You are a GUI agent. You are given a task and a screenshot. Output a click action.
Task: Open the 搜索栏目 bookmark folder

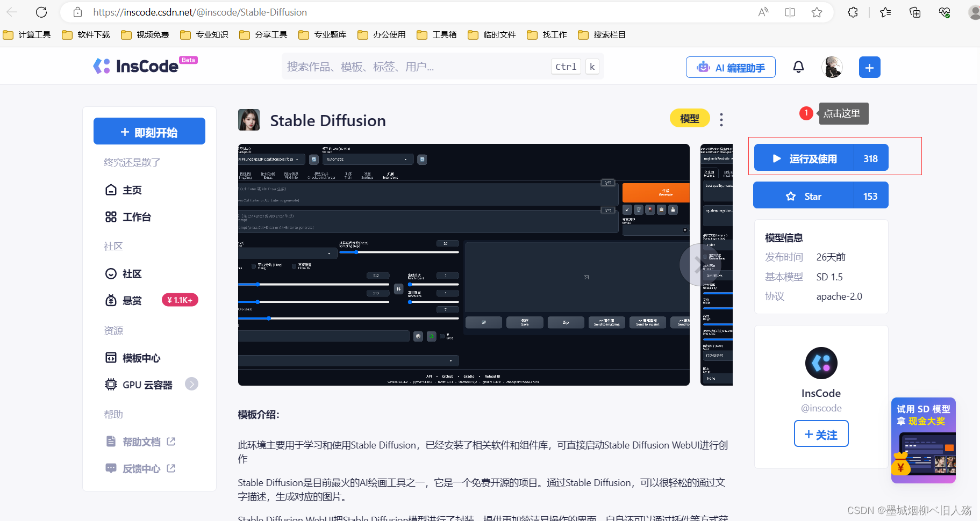602,35
